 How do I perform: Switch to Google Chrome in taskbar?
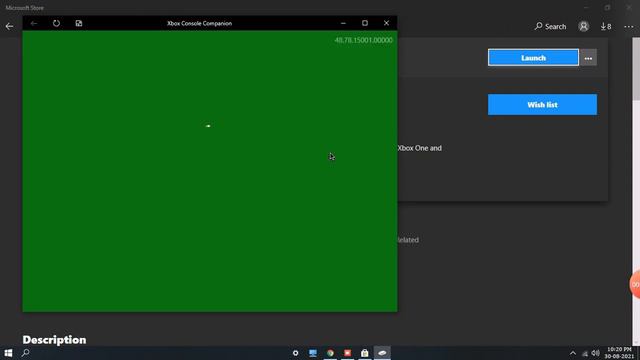click(330, 353)
